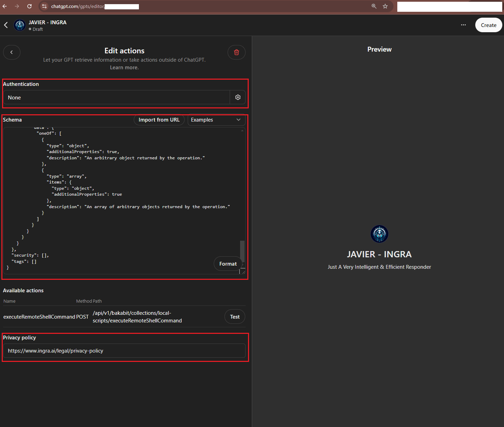Click the Create button

pyautogui.click(x=488, y=25)
